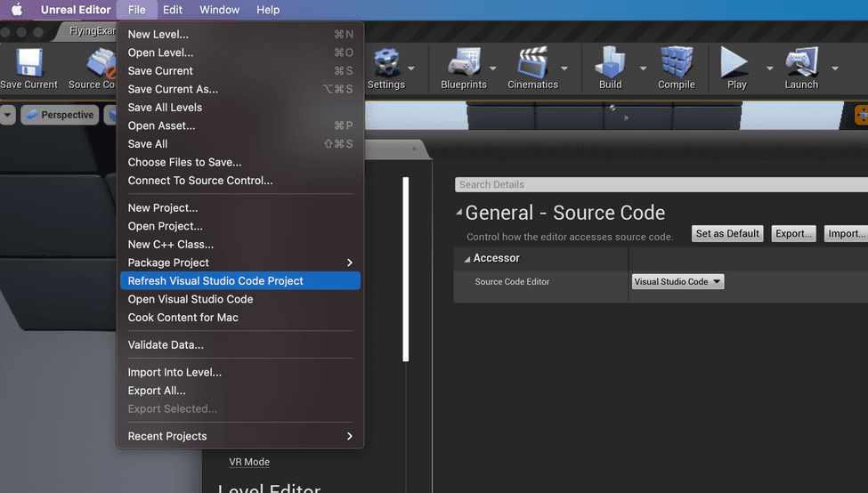
Task: Select Import Into Level
Action: coord(239,372)
